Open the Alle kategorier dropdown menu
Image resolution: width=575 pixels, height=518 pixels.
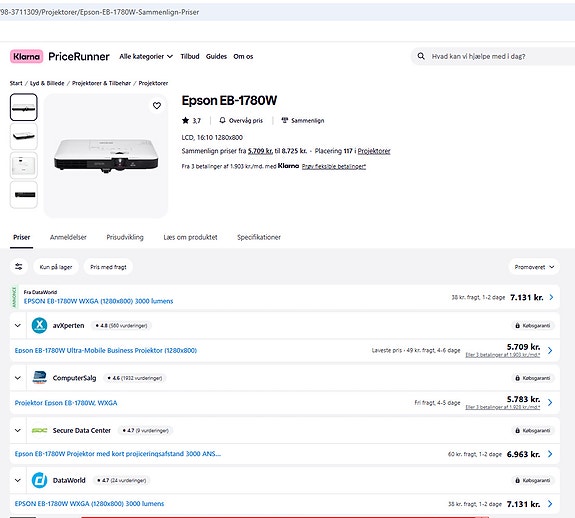click(146, 56)
